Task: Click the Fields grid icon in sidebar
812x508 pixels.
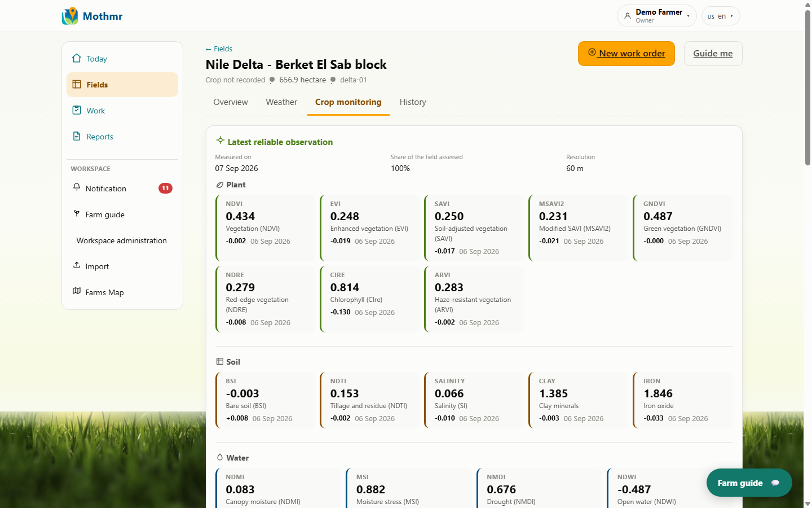Action: point(77,85)
